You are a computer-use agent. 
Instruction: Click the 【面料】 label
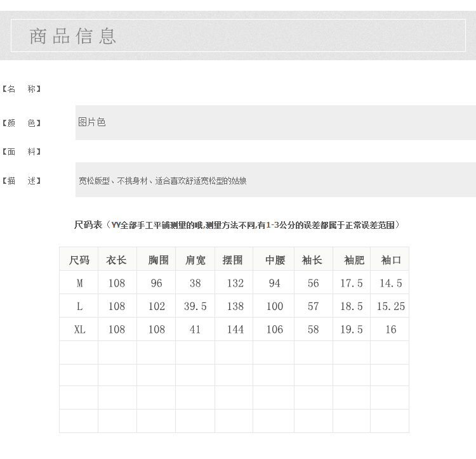pyautogui.click(x=22, y=152)
